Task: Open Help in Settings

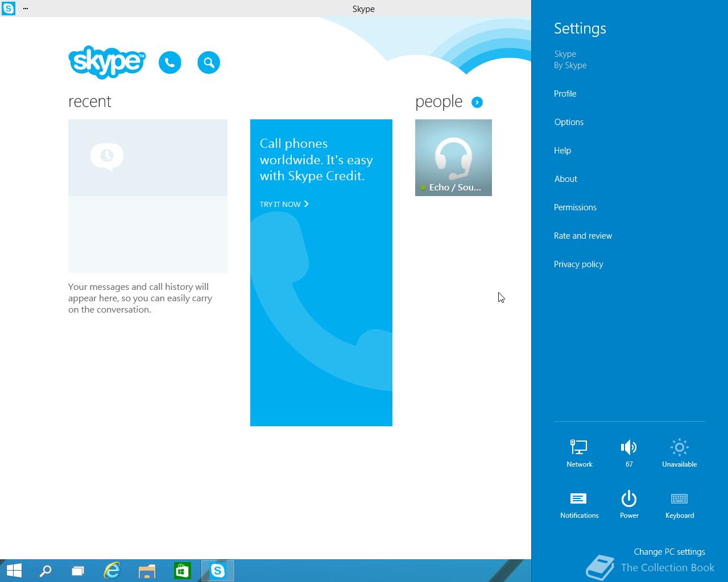Action: tap(562, 151)
